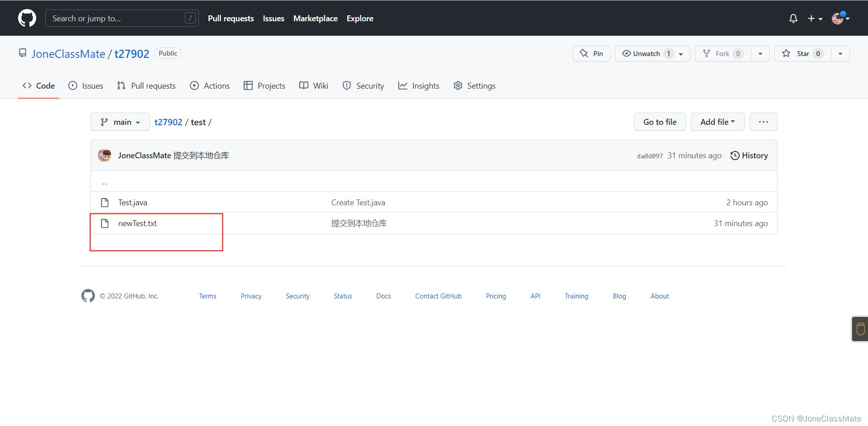This screenshot has height=426, width=868.
Task: Go to Explore
Action: [360, 19]
